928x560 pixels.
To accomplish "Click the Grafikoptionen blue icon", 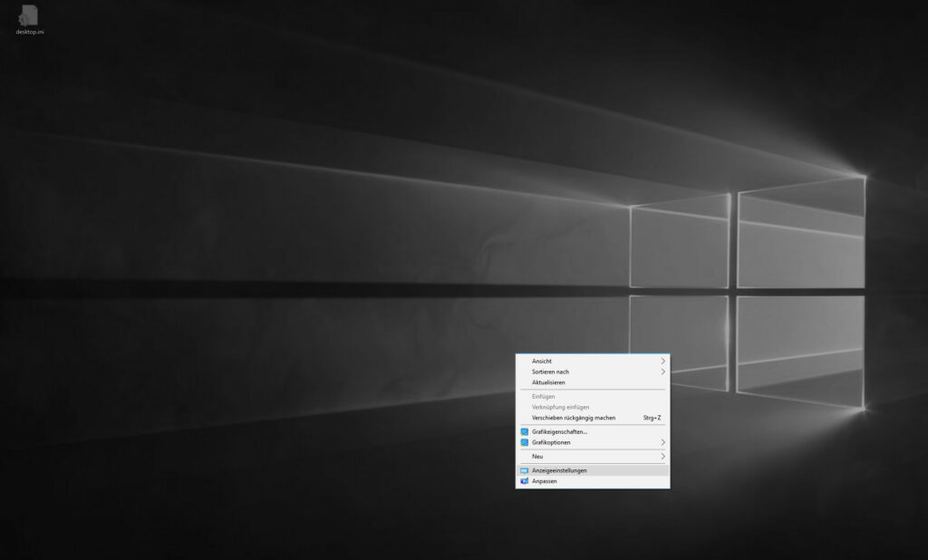I will point(525,442).
